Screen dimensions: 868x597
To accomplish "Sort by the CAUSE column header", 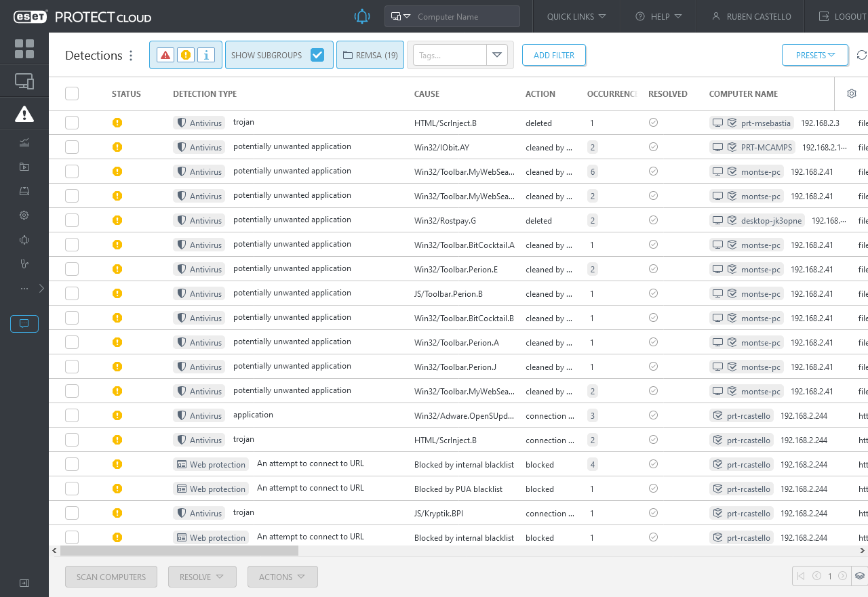I will [x=427, y=94].
